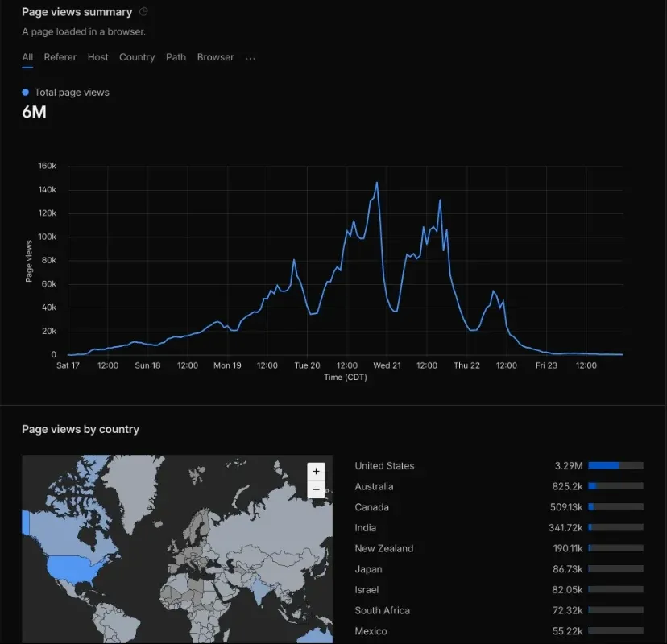Select the Israel row label
The image size is (667, 644).
pyautogui.click(x=367, y=589)
